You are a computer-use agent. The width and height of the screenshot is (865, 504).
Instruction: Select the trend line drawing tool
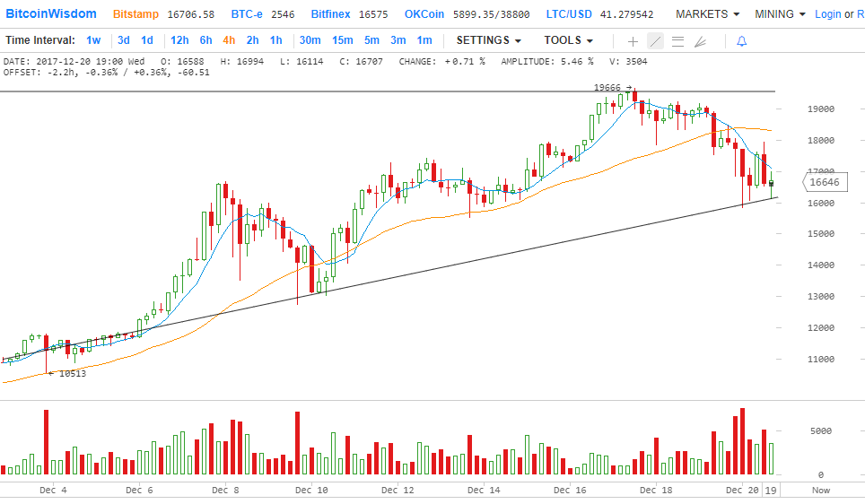655,41
